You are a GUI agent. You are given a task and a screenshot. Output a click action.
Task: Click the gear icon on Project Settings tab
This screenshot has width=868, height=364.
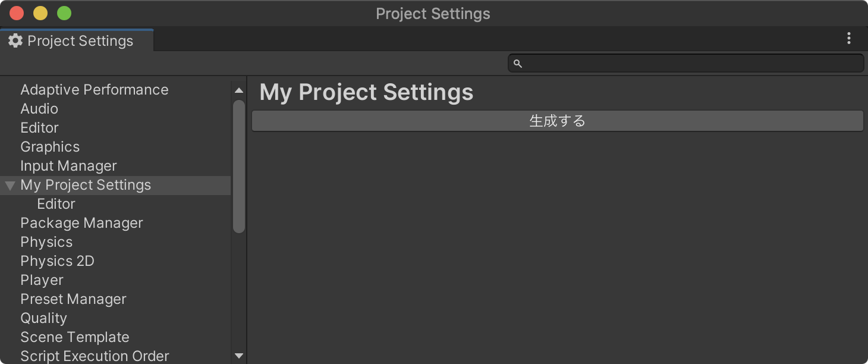(x=15, y=40)
